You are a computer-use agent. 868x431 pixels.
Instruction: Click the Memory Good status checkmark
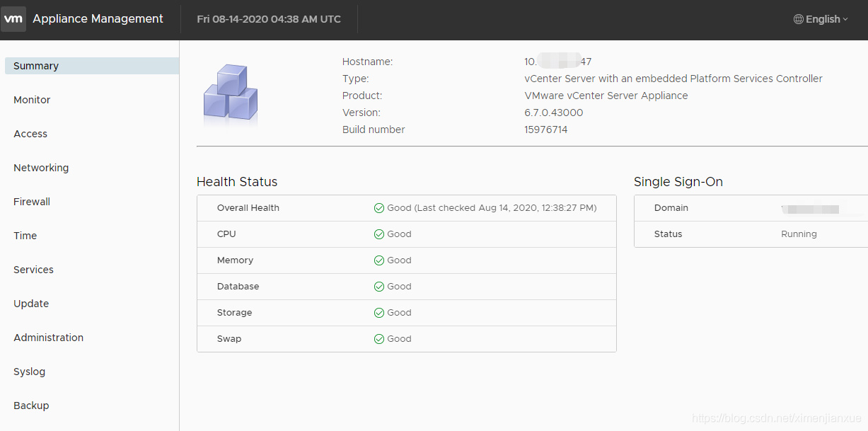379,260
